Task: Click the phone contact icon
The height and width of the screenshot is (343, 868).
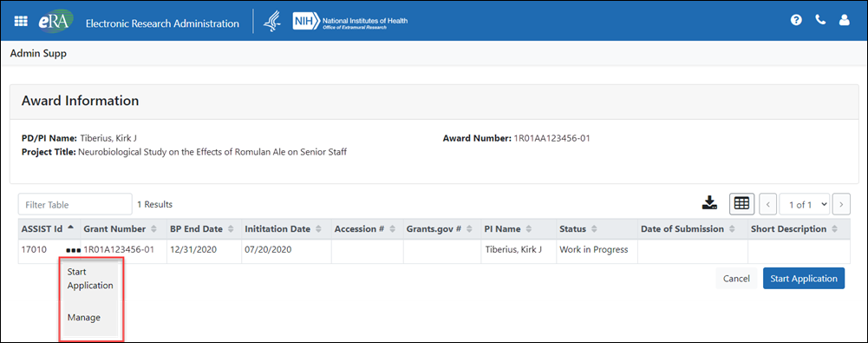Action: click(820, 21)
